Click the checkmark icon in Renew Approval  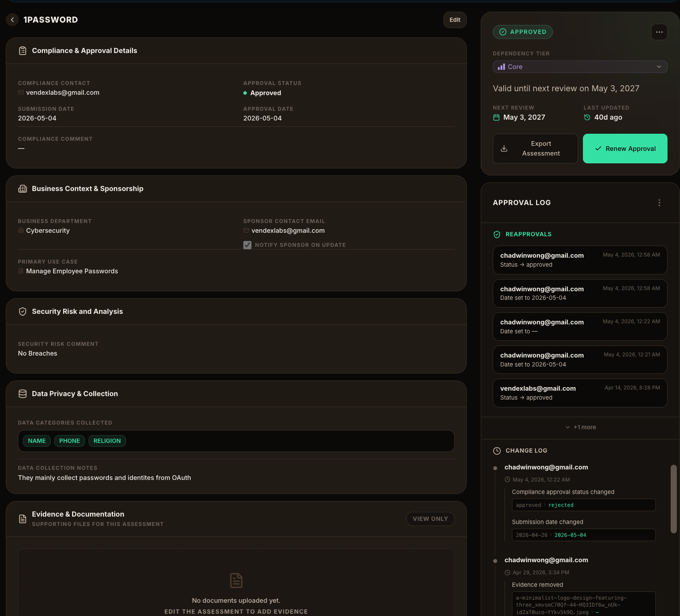(x=598, y=149)
